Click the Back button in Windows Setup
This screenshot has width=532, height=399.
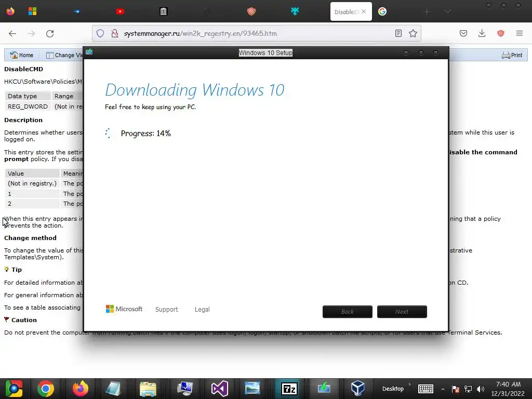pyautogui.click(x=348, y=312)
